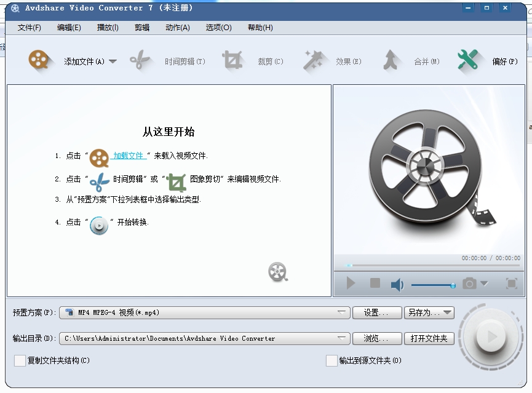Open the snapshot dropdown arrow

pyautogui.click(x=484, y=283)
